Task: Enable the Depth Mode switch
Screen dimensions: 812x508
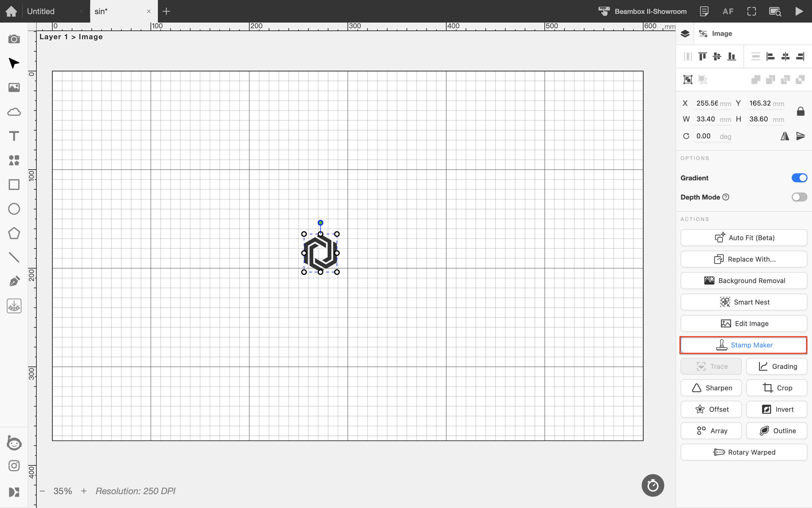Action: (799, 197)
